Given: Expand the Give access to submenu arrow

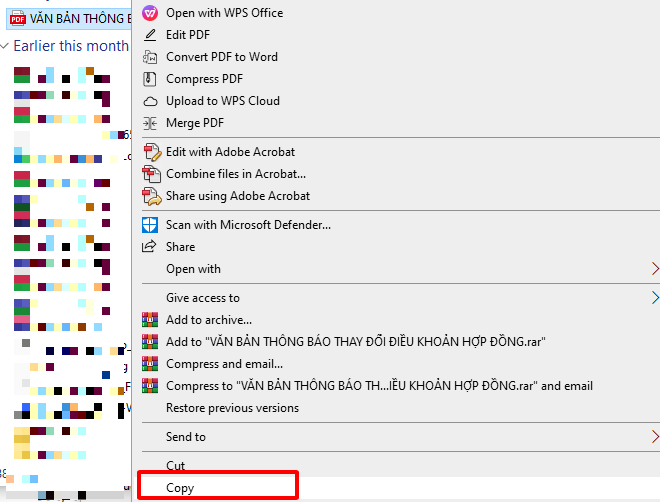Looking at the screenshot, I should click(x=655, y=298).
